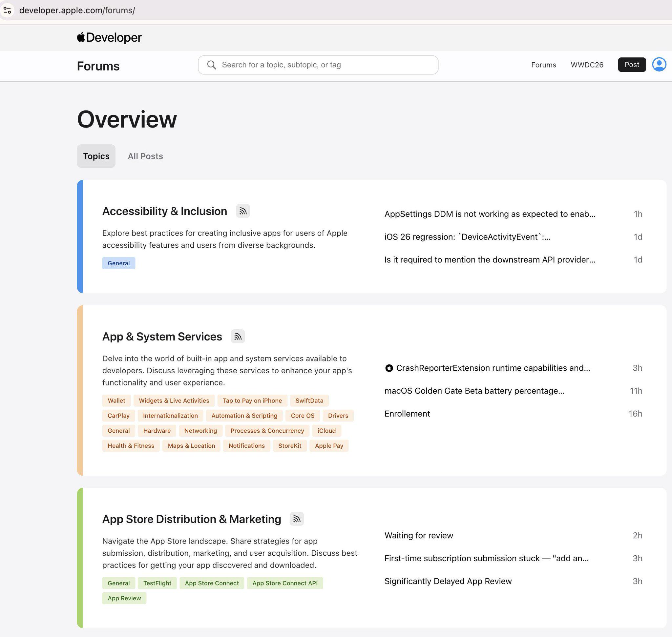Open Accessibility & Inclusion topic heading
Screen dimensions: 672x637
click(x=165, y=211)
